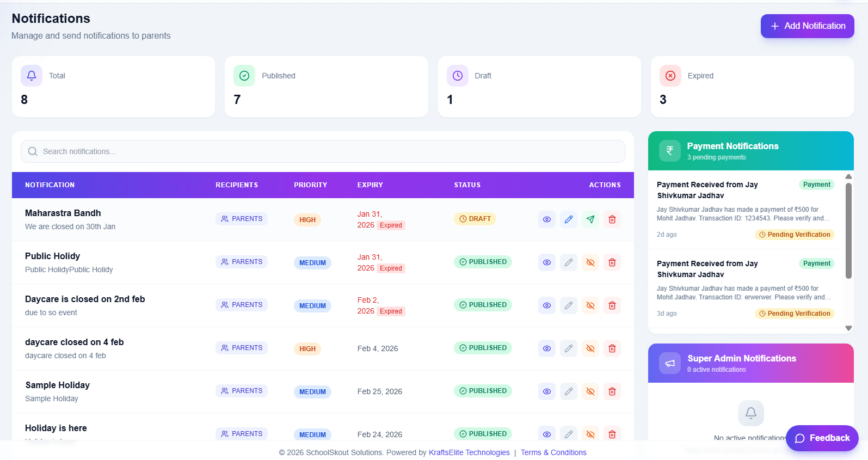Screen dimensions: 868x460
Task: Open Terms & Conditions link
Action: (553, 452)
